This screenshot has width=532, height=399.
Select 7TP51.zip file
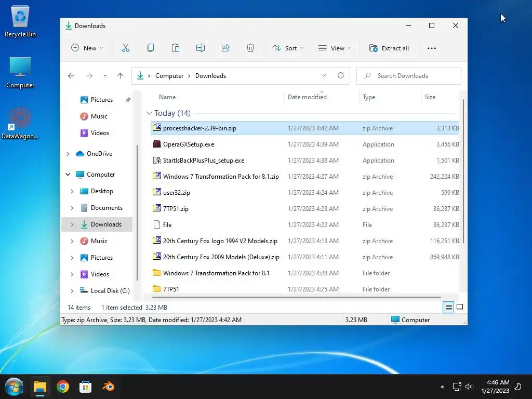304,209
